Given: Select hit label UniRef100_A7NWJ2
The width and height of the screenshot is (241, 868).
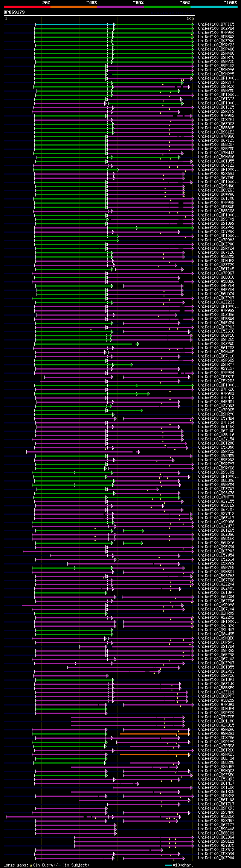Looking at the screenshot, I should (x=216, y=153).
